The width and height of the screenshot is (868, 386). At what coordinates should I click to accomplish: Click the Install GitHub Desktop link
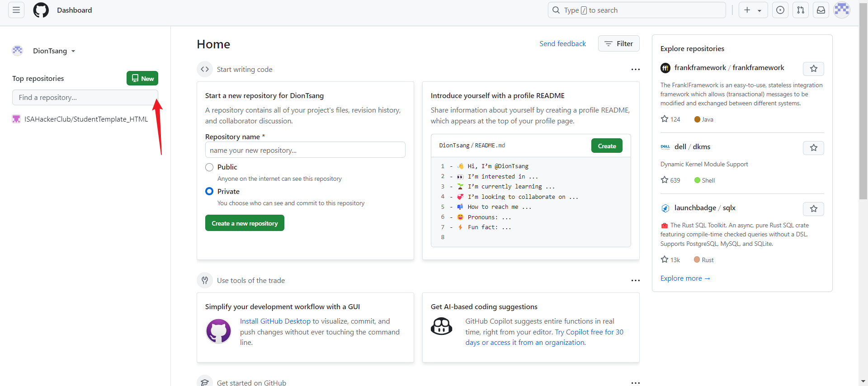(275, 321)
